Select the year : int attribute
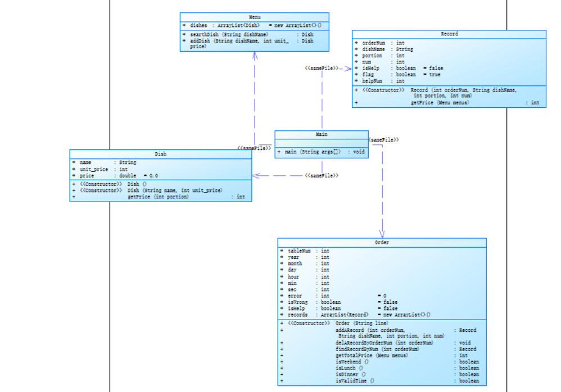This screenshot has width=561, height=392. coord(305,257)
